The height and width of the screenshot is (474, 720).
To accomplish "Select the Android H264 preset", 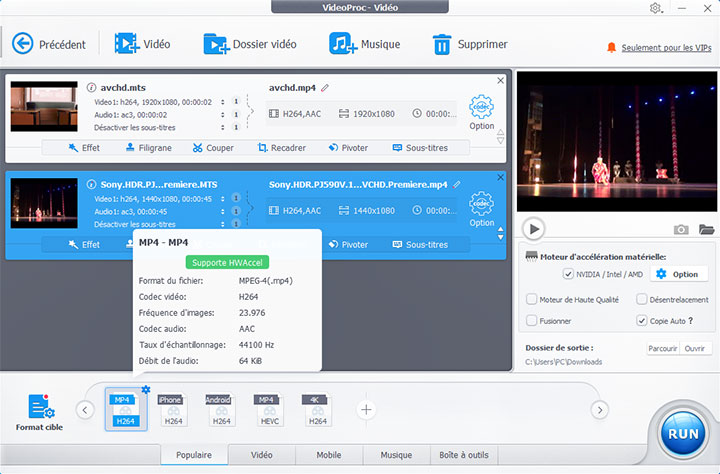I will coord(221,410).
